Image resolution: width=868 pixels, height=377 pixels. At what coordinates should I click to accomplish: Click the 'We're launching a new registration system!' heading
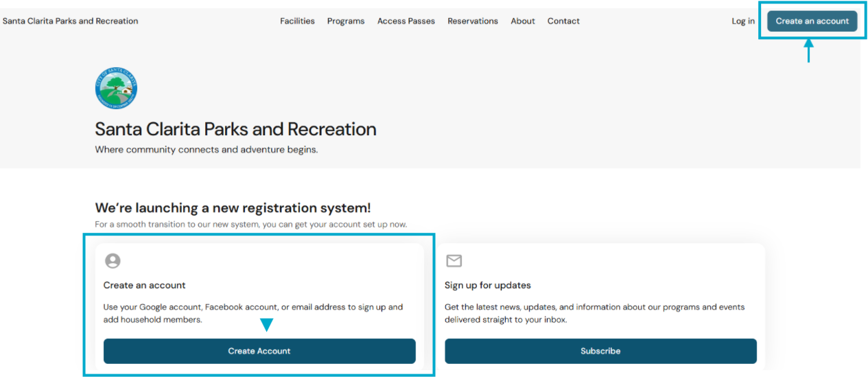point(233,208)
